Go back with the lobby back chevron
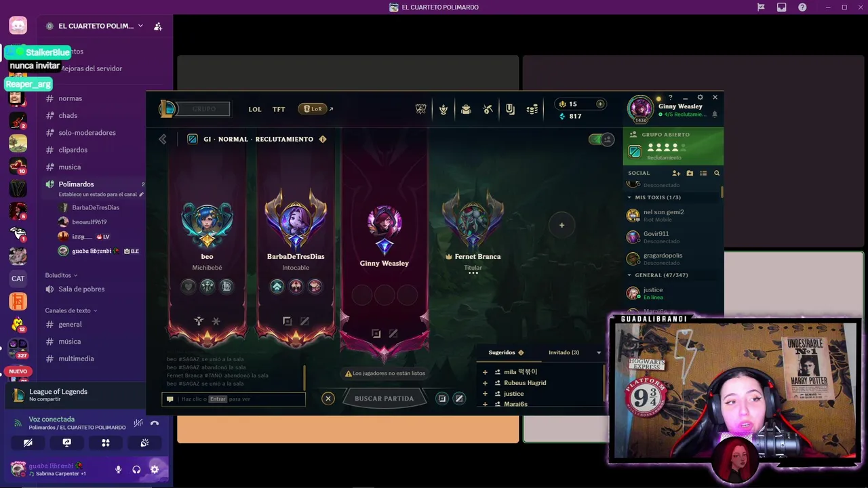The width and height of the screenshot is (868, 488). 163,139
